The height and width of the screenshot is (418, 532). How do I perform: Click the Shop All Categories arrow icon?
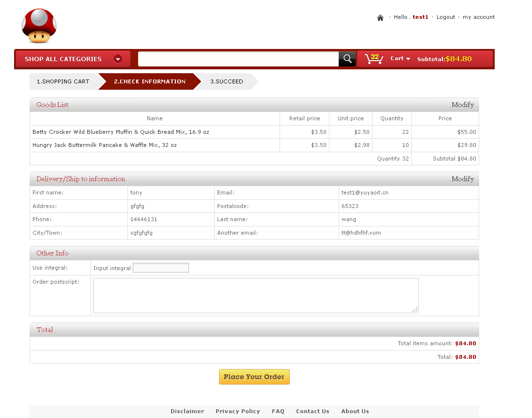coord(118,59)
